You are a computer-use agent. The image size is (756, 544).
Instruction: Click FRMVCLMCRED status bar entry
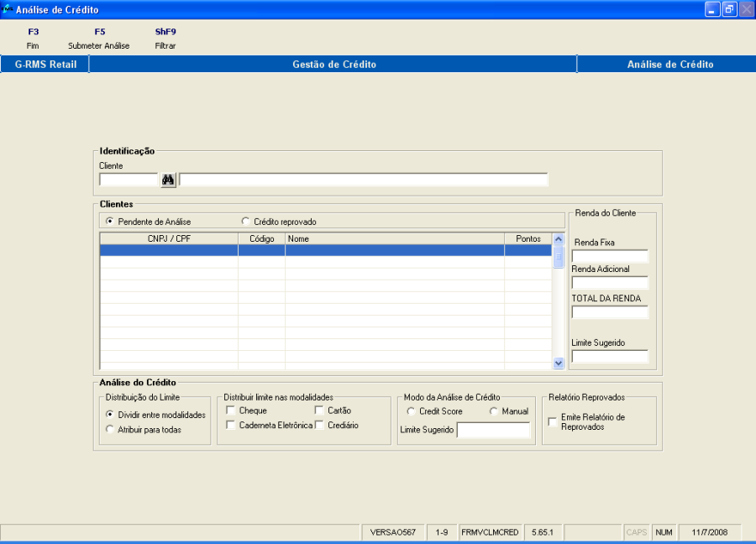tap(490, 532)
